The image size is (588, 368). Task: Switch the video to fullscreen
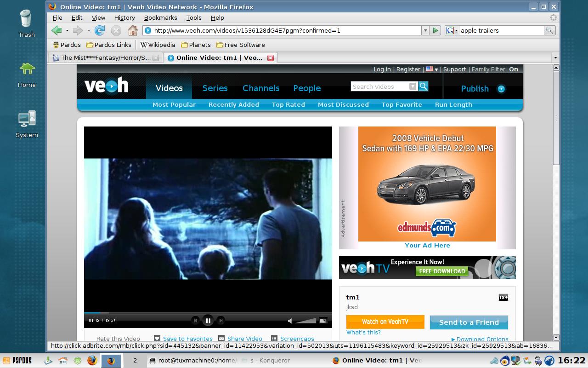[323, 321]
